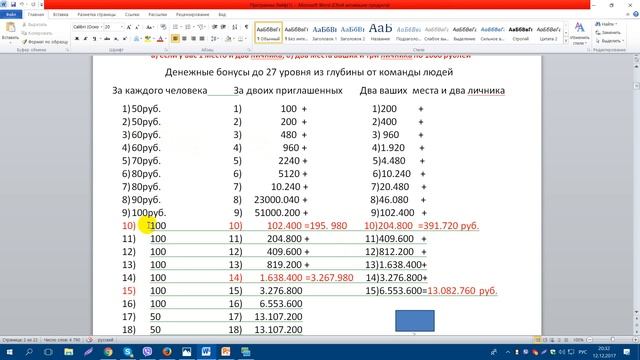Click the Grow Font icon
Screen dimensions: 640x360
[x=129, y=27]
